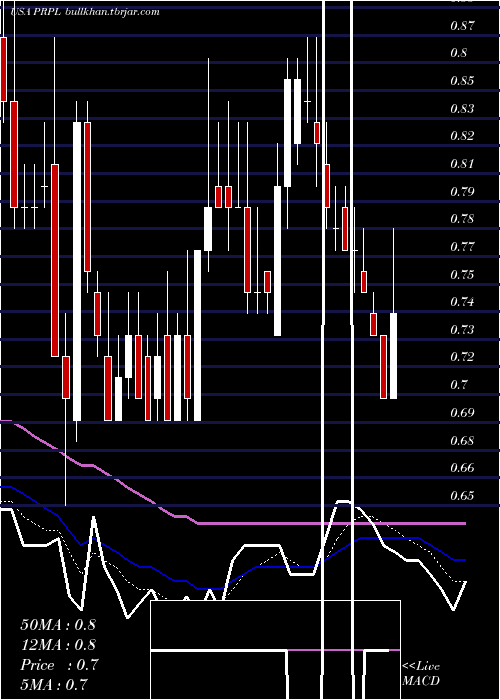Viewport: 500px width, 700px height.
Task: Click the Price : 0.7 readout
Action: click(x=59, y=665)
